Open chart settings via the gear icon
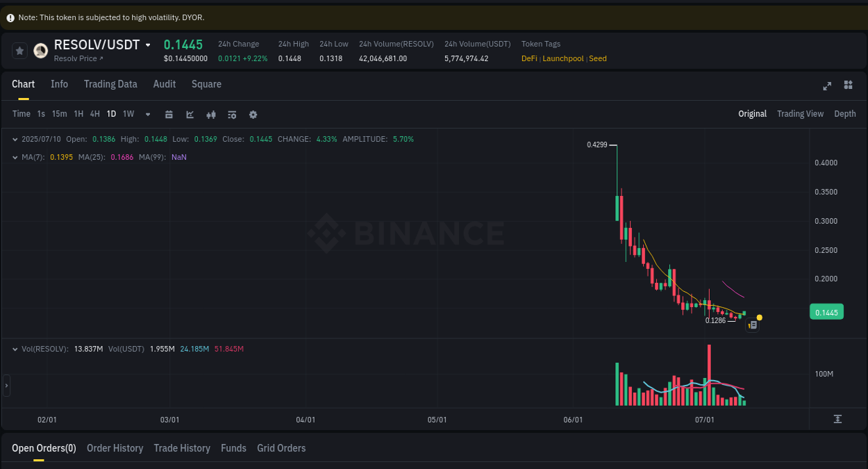The height and width of the screenshot is (469, 868). tap(253, 114)
